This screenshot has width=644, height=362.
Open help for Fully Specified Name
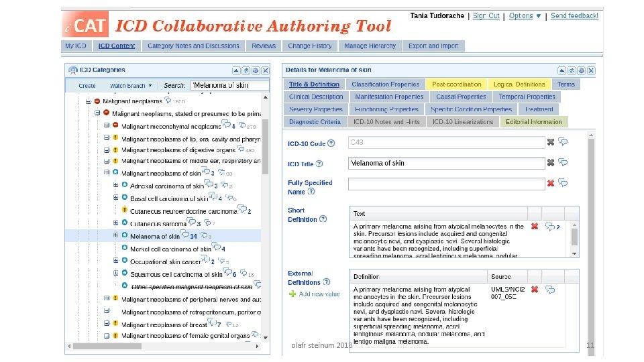click(x=311, y=191)
